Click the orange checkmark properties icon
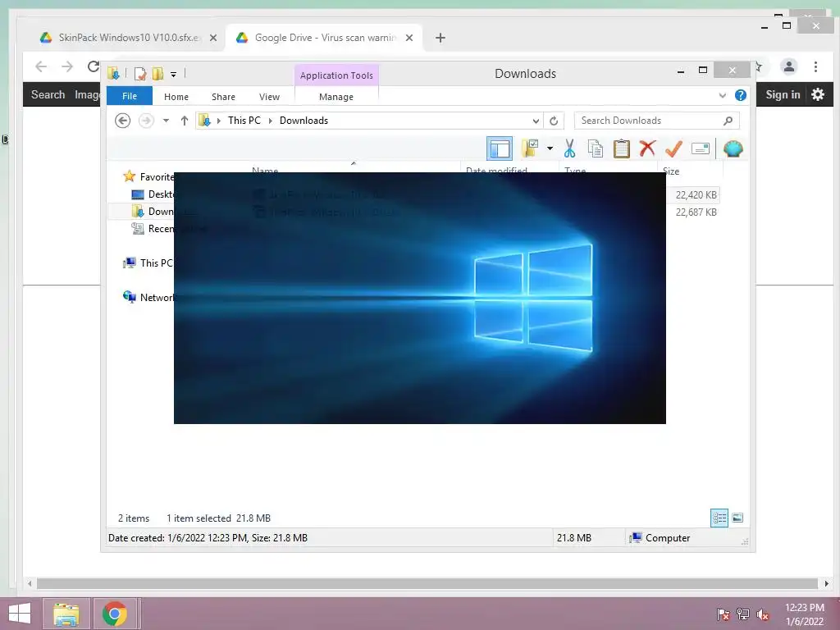The width and height of the screenshot is (840, 630). click(673, 148)
